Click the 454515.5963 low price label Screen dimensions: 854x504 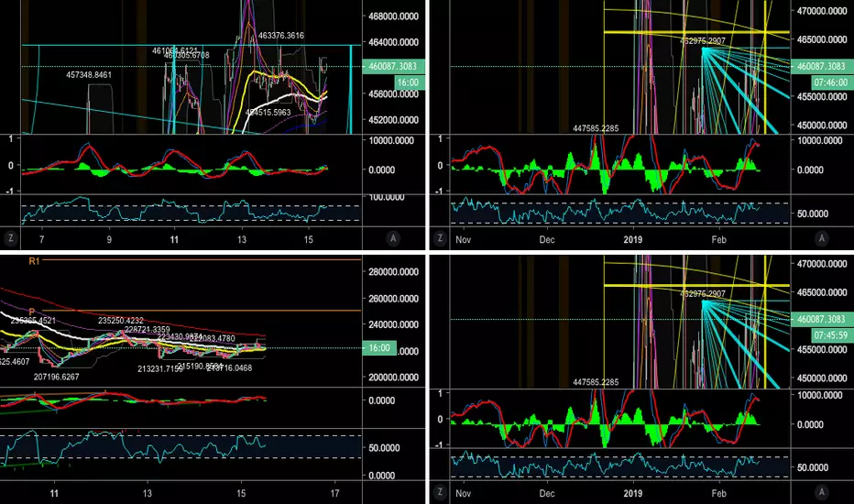click(x=268, y=112)
